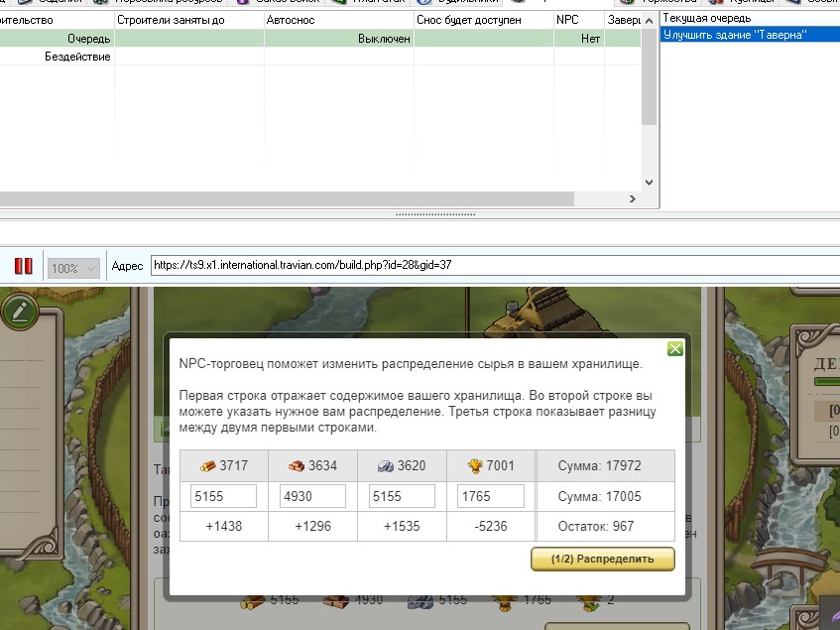
Task: Click the Сумма: 17972 total
Action: pyautogui.click(x=599, y=465)
